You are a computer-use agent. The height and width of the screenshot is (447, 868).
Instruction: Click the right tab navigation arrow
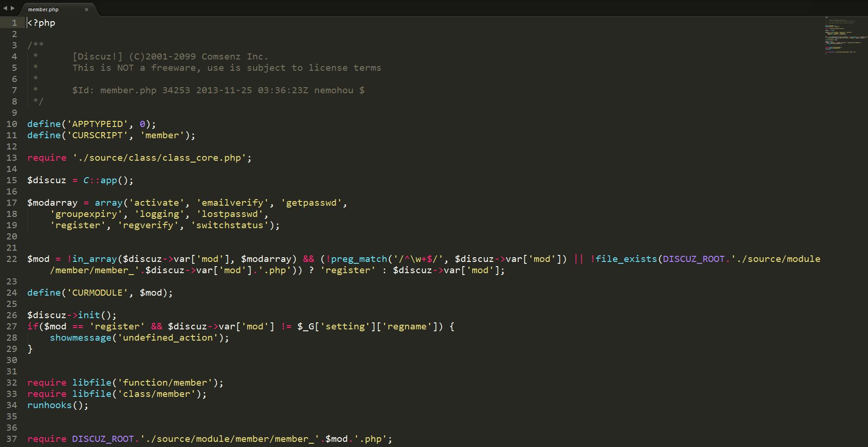(x=12, y=8)
